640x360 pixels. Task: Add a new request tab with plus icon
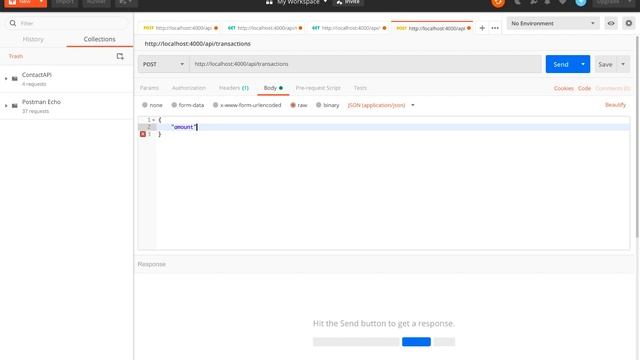coord(482,28)
